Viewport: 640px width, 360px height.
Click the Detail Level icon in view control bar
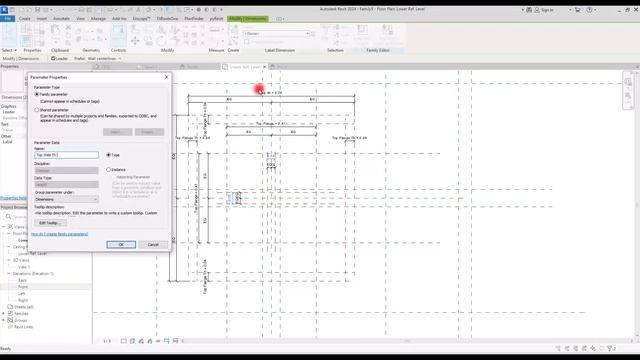(123, 341)
